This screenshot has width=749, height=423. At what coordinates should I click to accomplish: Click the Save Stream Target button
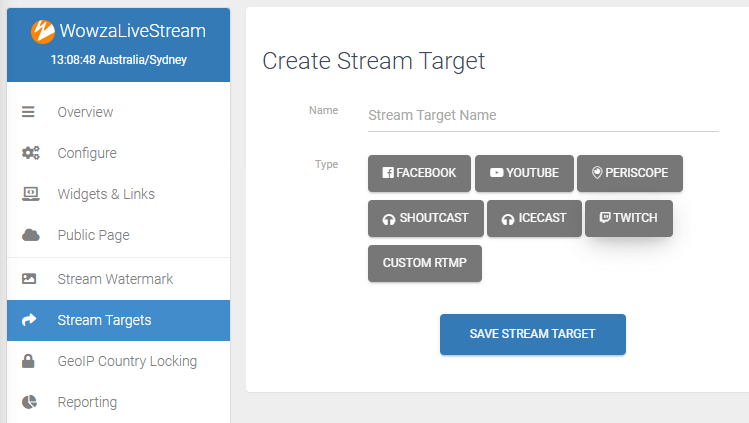tap(533, 334)
